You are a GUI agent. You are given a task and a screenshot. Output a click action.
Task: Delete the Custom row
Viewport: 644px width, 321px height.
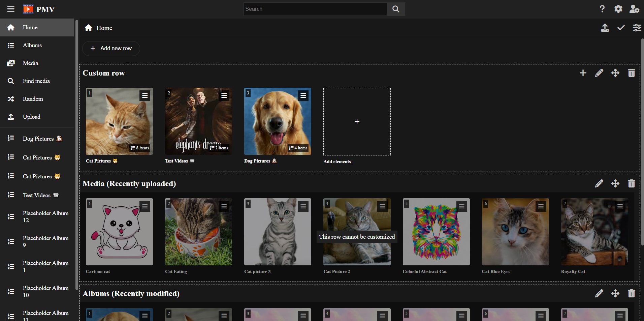632,73
